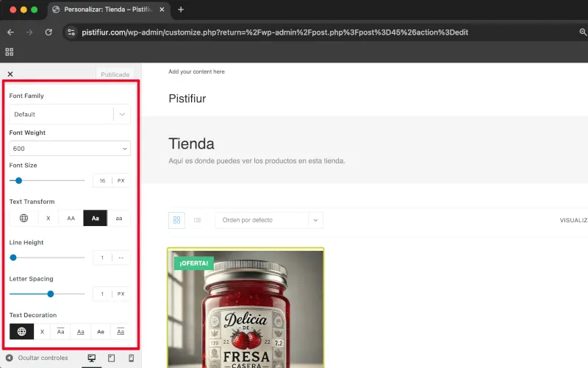The width and height of the screenshot is (588, 368).
Task: Select Text Decoration underline overline option
Action: (x=121, y=332)
